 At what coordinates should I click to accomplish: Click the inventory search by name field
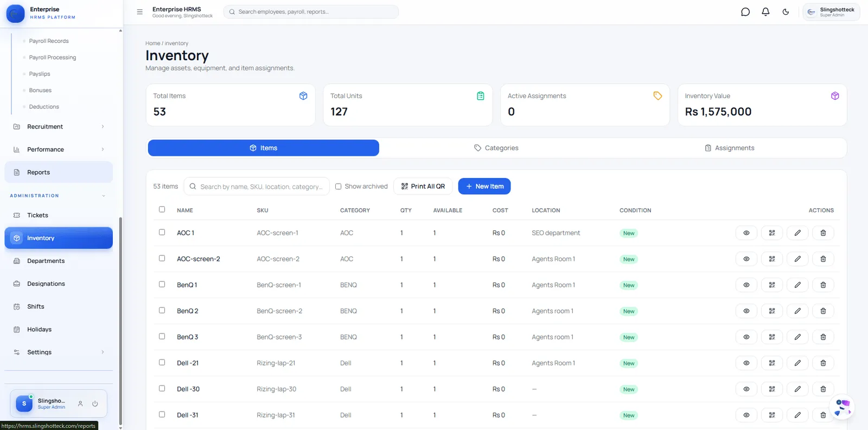(x=257, y=187)
